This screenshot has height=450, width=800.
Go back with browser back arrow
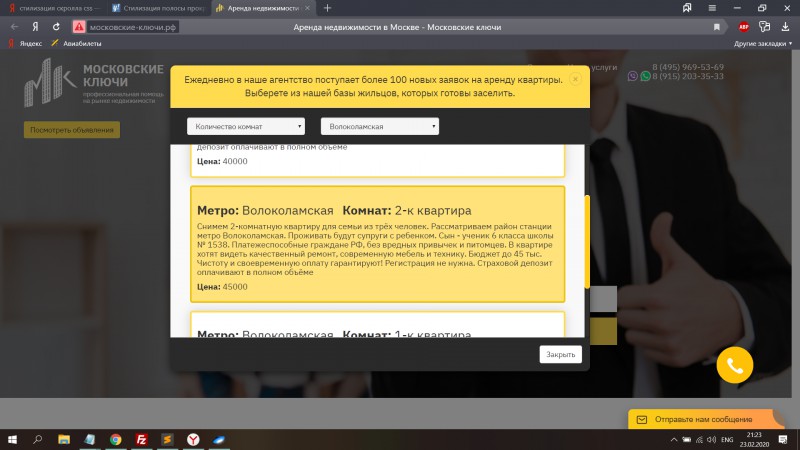click(14, 27)
